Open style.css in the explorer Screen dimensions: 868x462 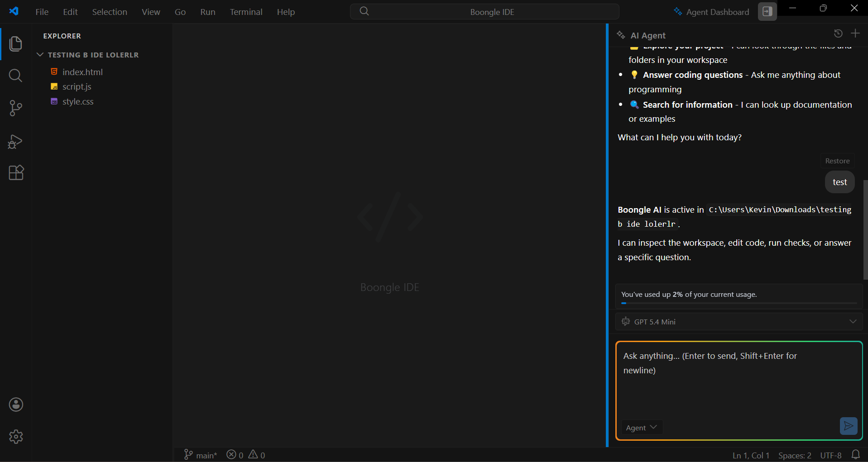tap(78, 101)
